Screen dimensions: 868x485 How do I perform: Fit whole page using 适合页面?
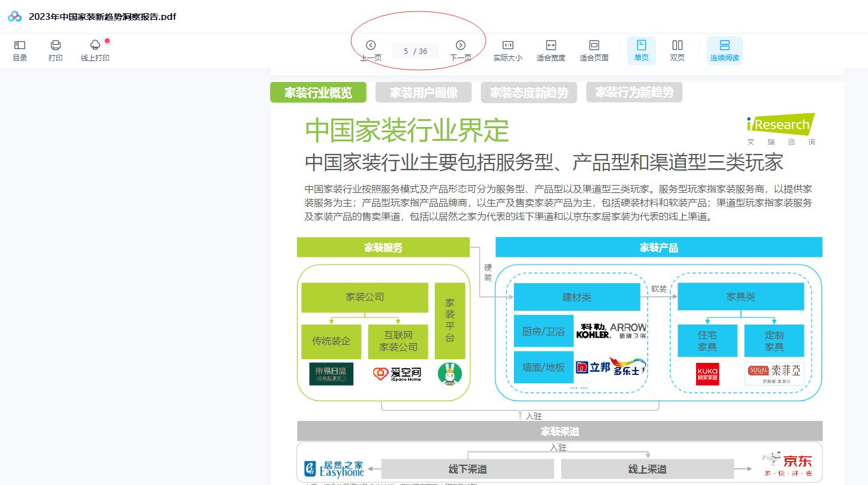point(594,50)
